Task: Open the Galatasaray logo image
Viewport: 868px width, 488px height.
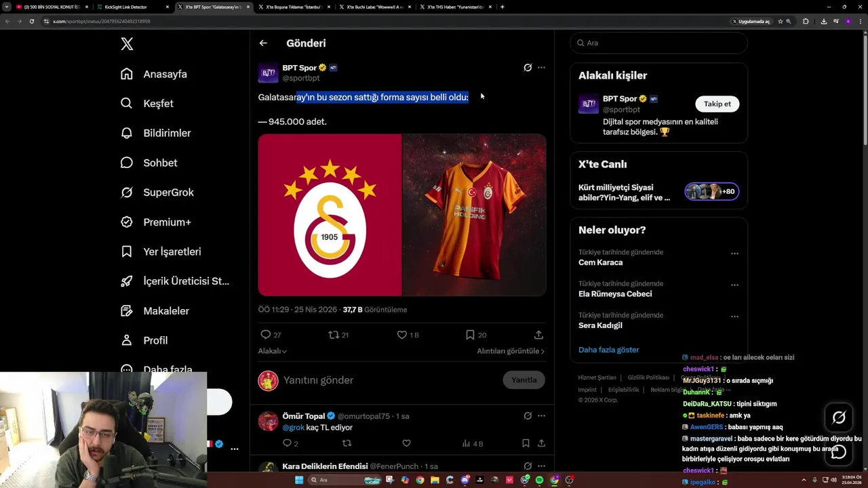Action: click(330, 215)
